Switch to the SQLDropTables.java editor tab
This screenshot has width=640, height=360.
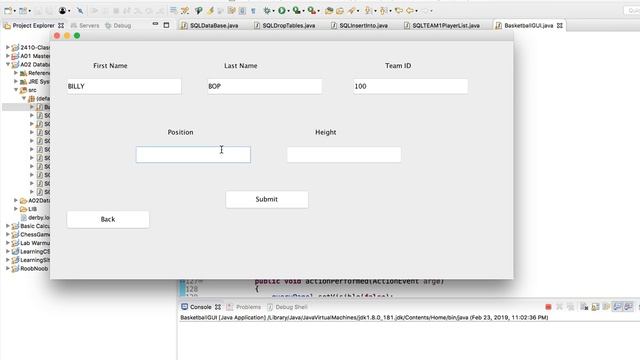pyautogui.click(x=284, y=25)
